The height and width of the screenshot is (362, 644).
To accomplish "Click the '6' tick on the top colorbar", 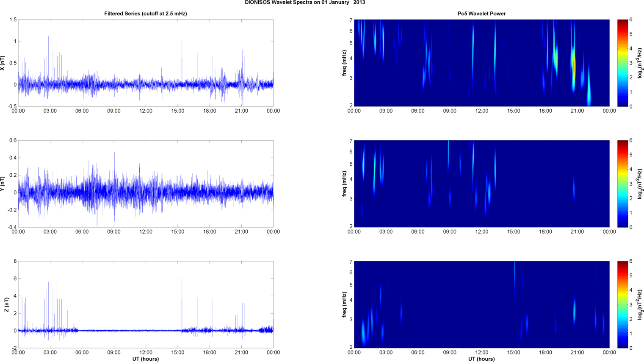I will (x=631, y=20).
